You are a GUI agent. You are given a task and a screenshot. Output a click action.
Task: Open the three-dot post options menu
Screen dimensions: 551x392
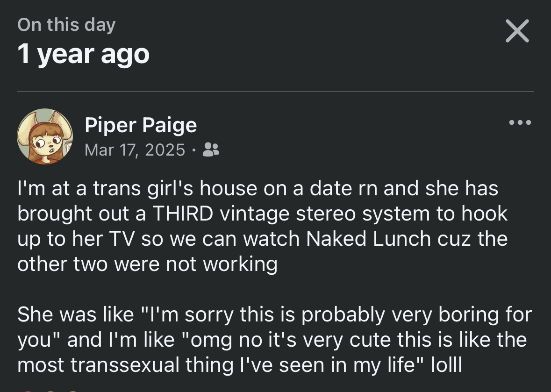pyautogui.click(x=520, y=123)
